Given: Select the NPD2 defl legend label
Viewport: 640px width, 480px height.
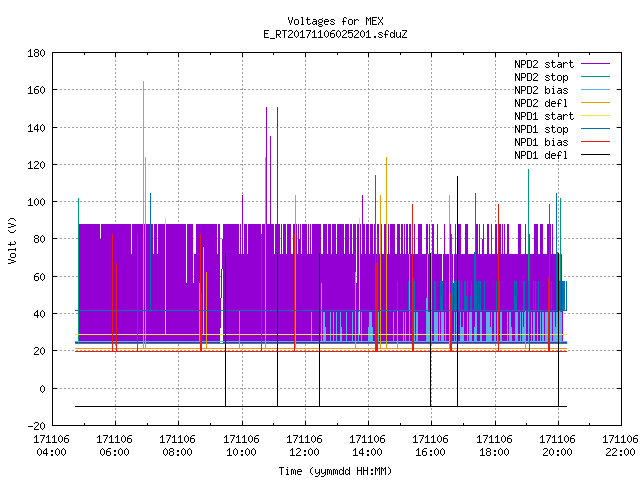Looking at the screenshot, I should [541, 103].
